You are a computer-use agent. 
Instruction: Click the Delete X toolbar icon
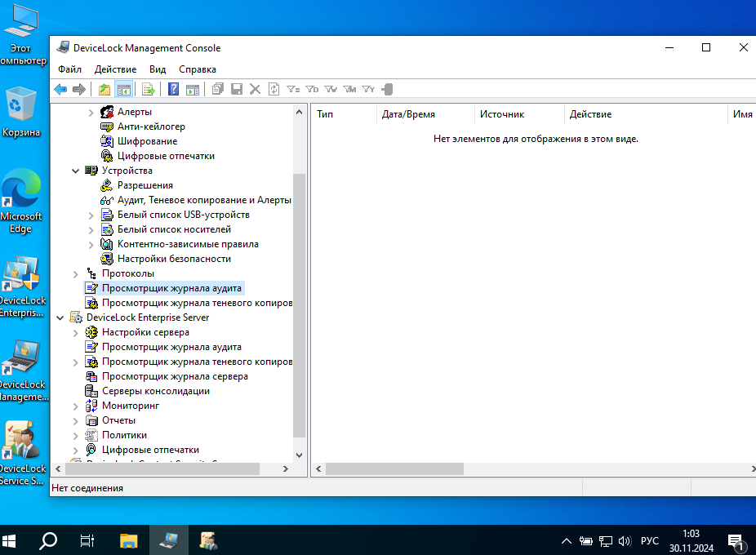[x=255, y=89]
